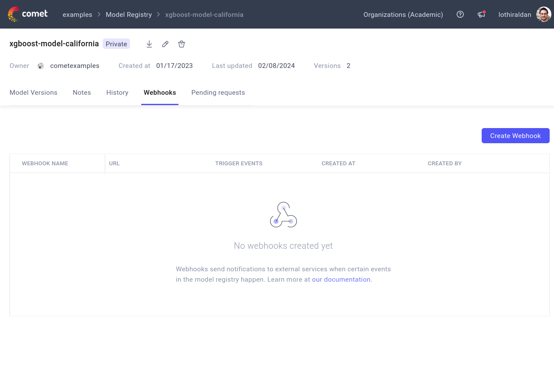The image size is (554, 392).
Task: Navigate to the examples breadcrumb
Action: tap(77, 14)
